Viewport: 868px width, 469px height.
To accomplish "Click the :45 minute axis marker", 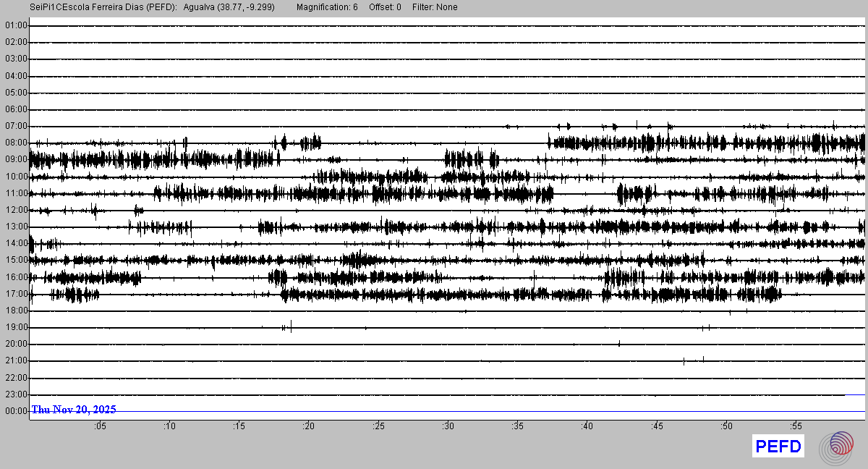I will click(x=657, y=426).
